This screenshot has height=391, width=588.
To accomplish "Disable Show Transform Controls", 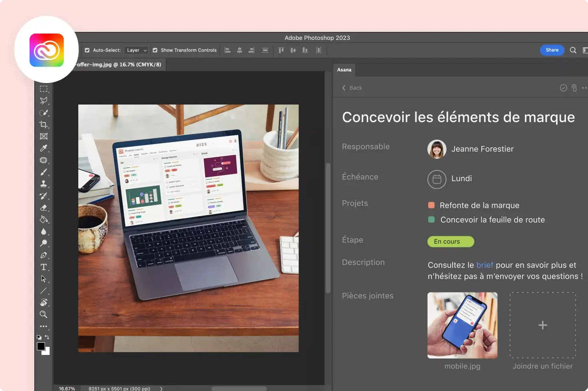I will pos(155,50).
